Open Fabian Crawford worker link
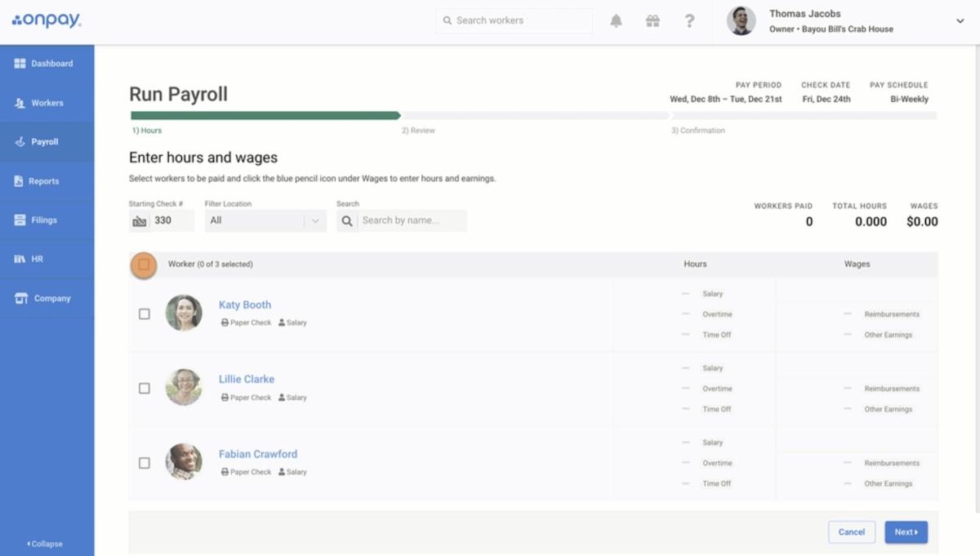The width and height of the screenshot is (980, 556). 258,454
